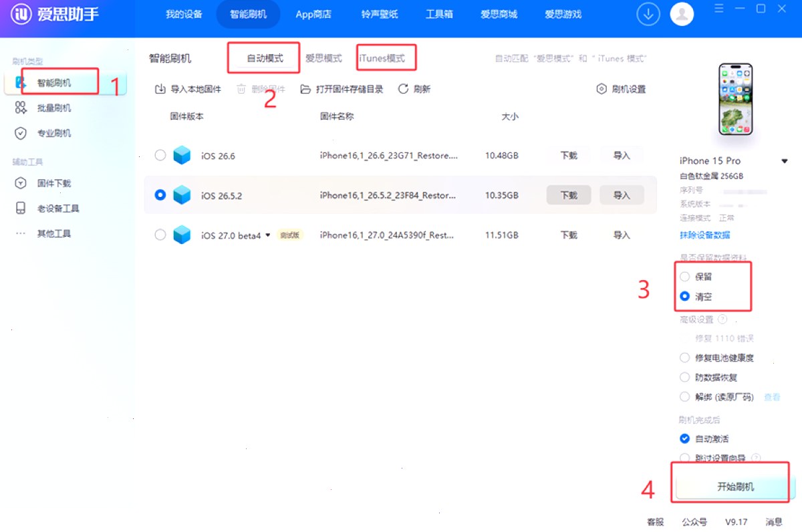Expand the iOS 27.0 beta4 version dropdown
Viewport: 802px width, 532px height.
[x=268, y=235]
